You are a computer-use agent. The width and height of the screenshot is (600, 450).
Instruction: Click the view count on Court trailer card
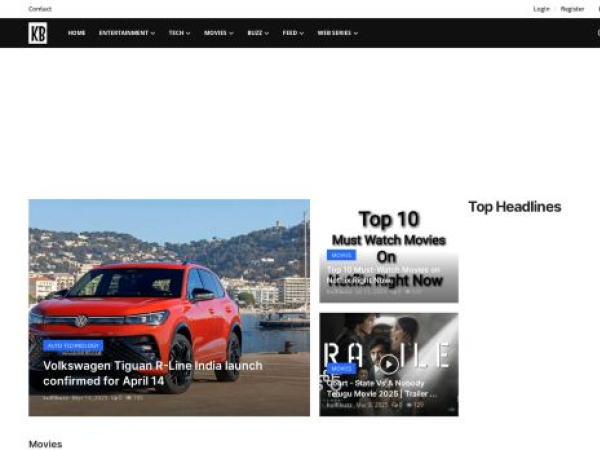[414, 404]
